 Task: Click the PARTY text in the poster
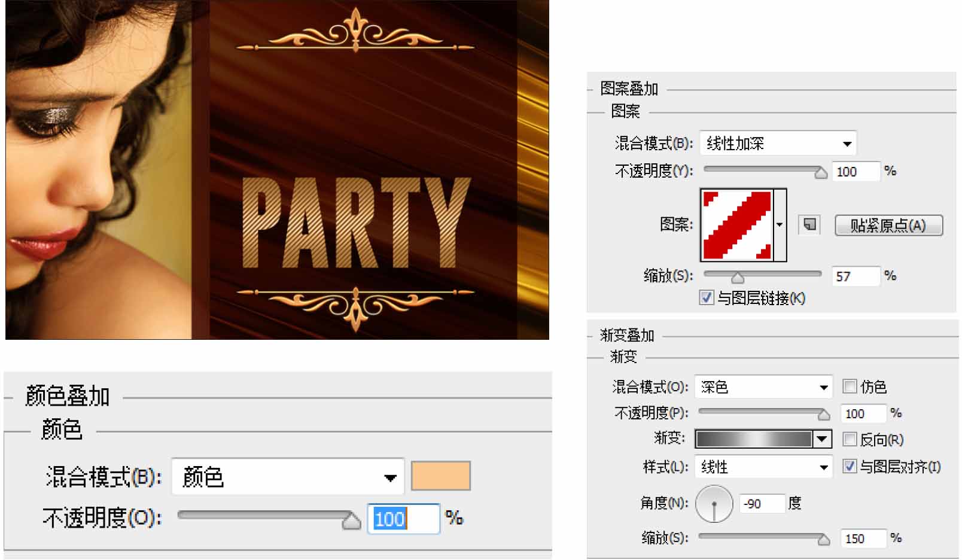pos(356,223)
